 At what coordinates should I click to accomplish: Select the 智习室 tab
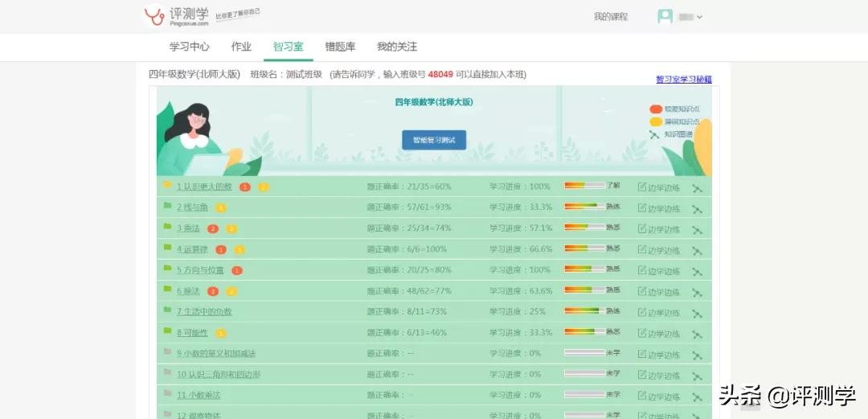coord(289,47)
